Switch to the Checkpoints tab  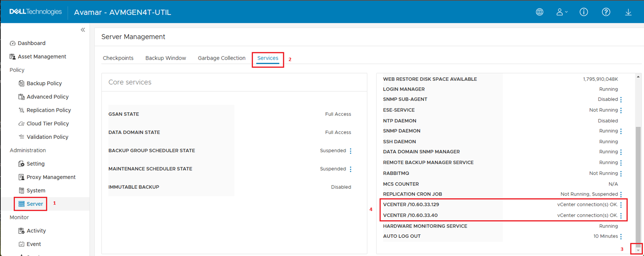[x=118, y=58]
